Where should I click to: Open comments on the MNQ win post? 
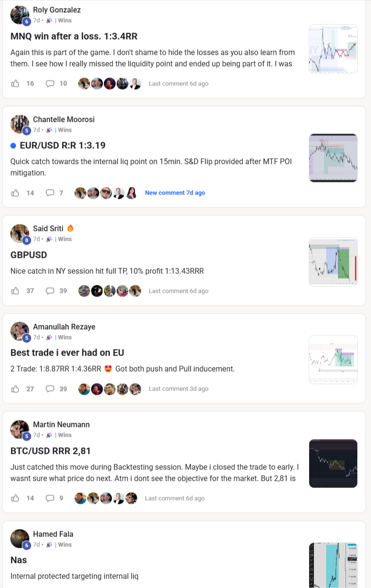50,84
